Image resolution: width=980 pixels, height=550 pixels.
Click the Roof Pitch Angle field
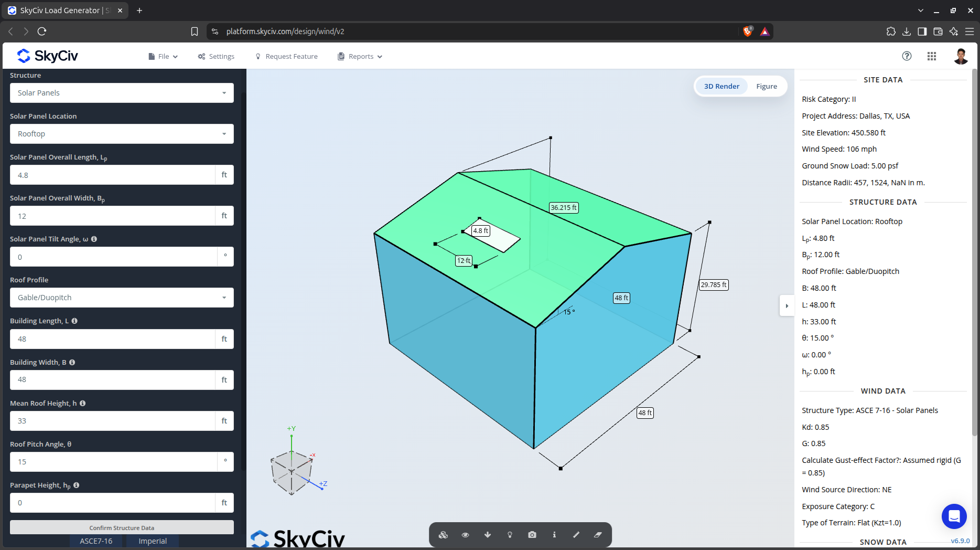pyautogui.click(x=113, y=462)
